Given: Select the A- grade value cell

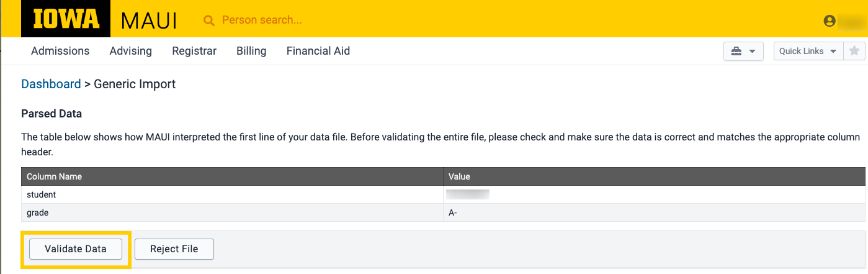Looking at the screenshot, I should tap(453, 212).
